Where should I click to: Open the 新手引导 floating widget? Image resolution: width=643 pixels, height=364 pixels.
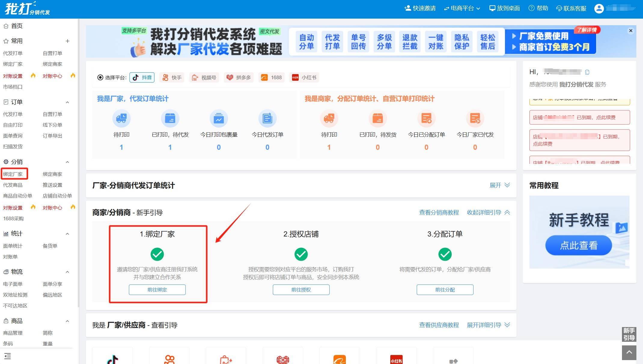(629, 334)
